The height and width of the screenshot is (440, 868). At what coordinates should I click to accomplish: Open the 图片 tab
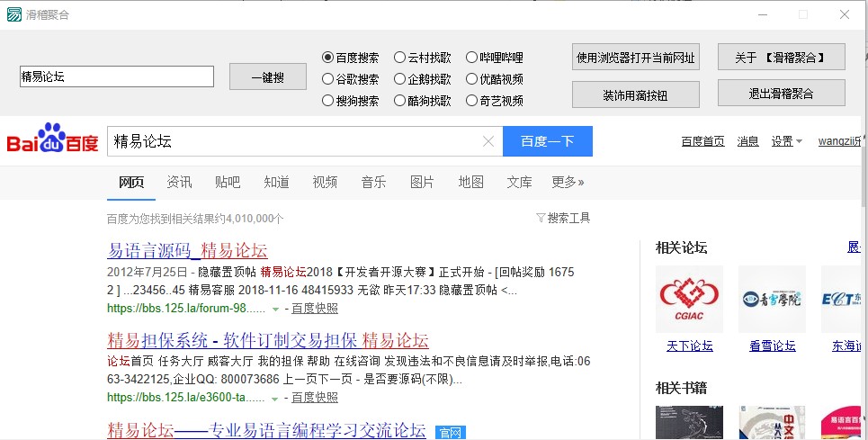[x=422, y=182]
